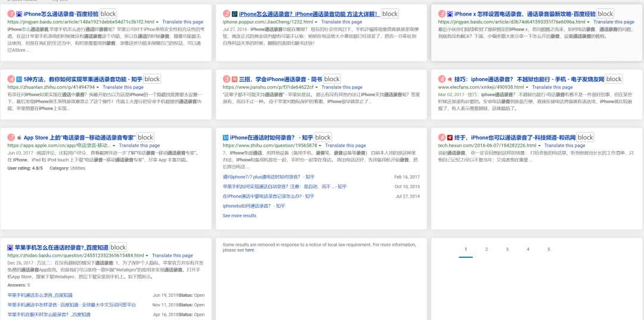Click the number 2 badge on the poppur result
Viewport: 644px width, 320px height.
click(226, 14)
